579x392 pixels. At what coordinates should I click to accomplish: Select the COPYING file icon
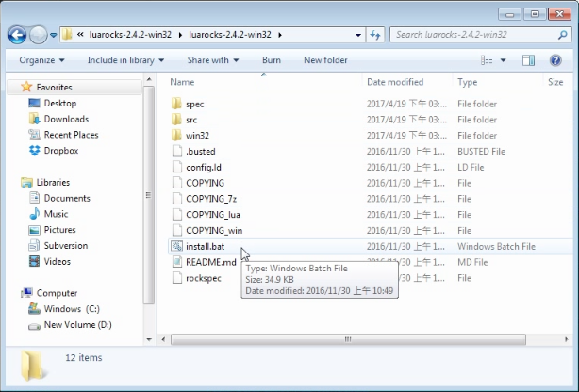click(177, 183)
